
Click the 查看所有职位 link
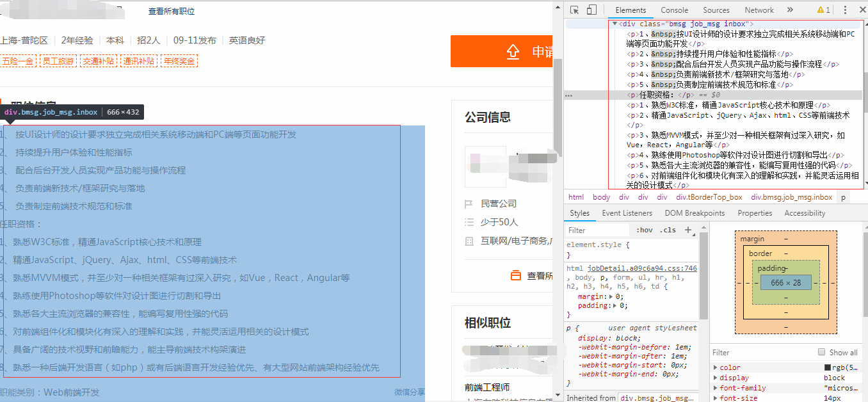click(172, 12)
